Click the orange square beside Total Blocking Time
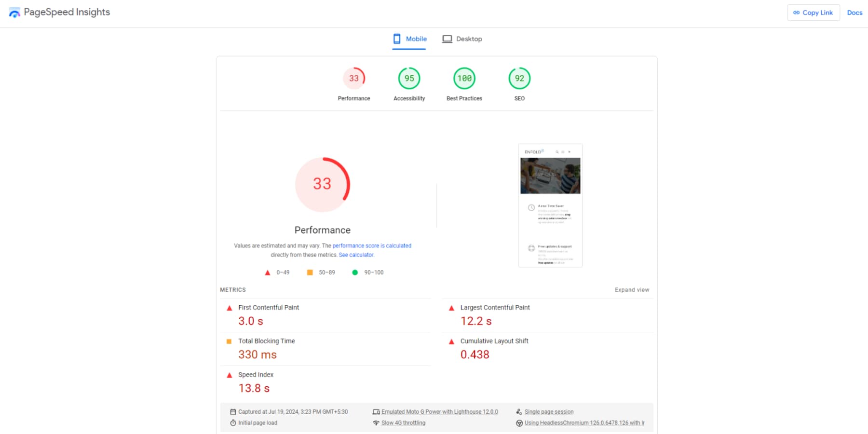This screenshot has height=434, width=868. (x=229, y=341)
